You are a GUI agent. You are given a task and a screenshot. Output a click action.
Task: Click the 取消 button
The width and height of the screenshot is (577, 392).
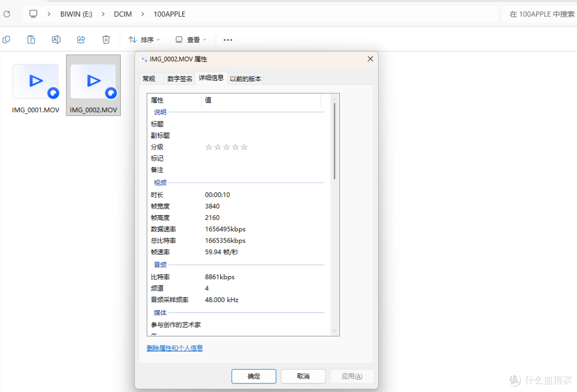click(303, 376)
